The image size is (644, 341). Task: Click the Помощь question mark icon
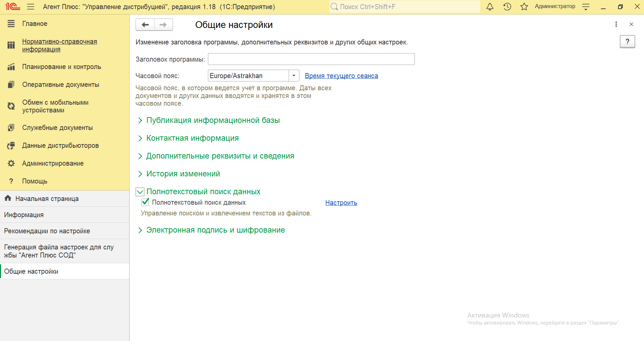(11, 181)
